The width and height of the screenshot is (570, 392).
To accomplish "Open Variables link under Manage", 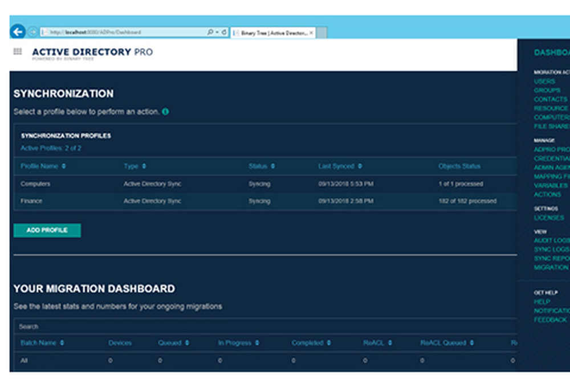I will 551,185.
